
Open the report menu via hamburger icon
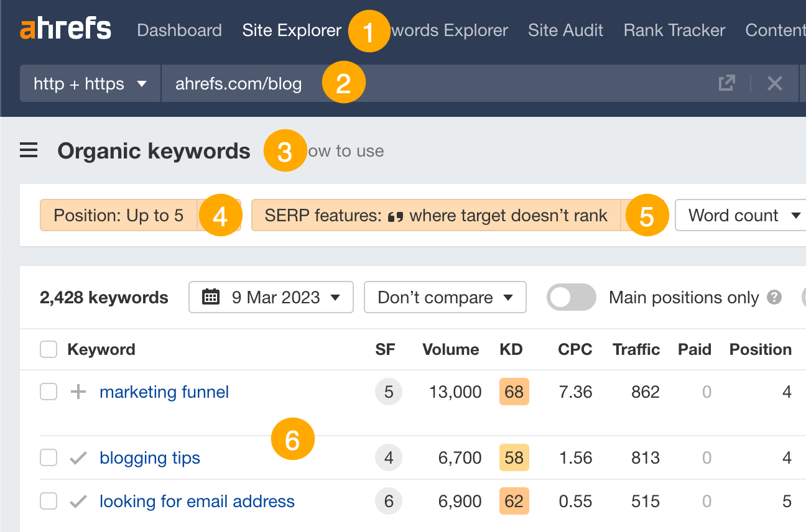pos(28,150)
